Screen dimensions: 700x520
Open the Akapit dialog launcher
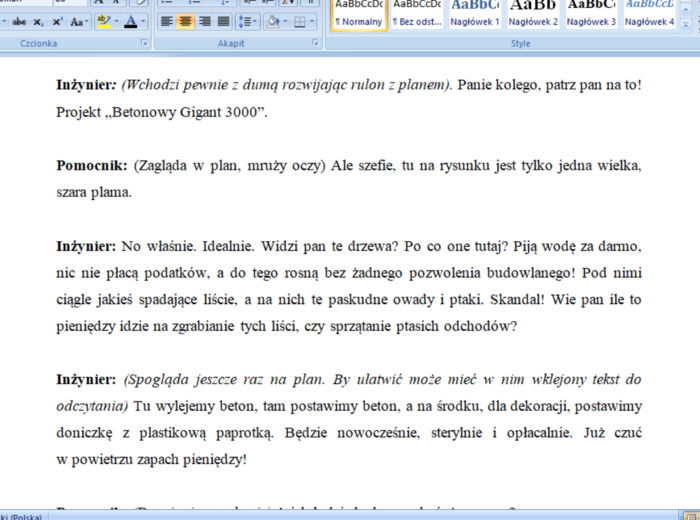click(313, 44)
